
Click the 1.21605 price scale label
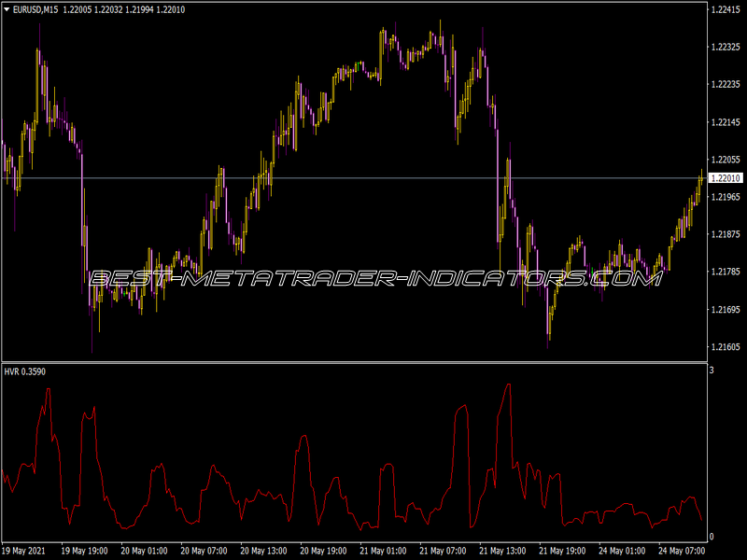(x=726, y=346)
